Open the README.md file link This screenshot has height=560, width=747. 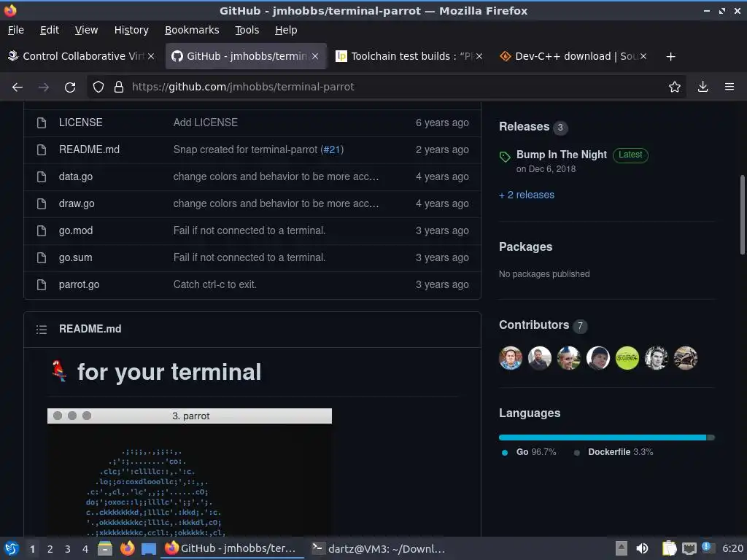click(x=89, y=149)
